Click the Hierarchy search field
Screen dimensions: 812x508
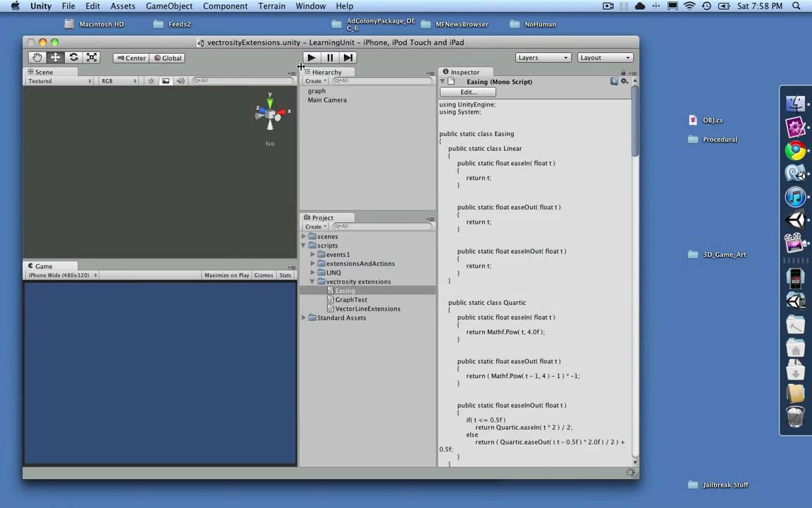click(382, 81)
